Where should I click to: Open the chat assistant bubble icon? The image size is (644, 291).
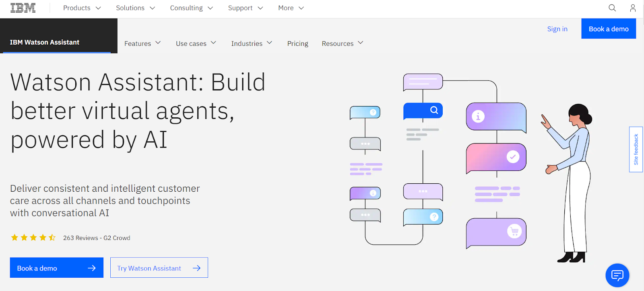pos(617,275)
